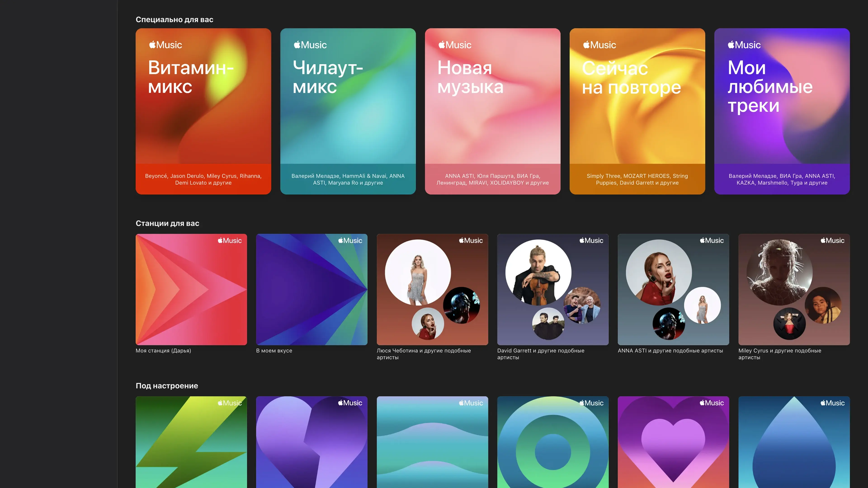The width and height of the screenshot is (868, 488).
Task: Click the Станции для вас heading
Action: point(167,223)
